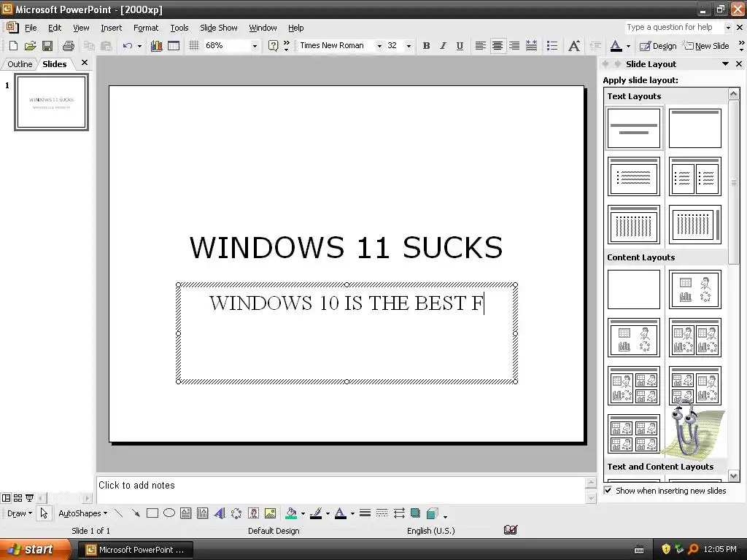Open the toolbar font color dropdown arrow
This screenshot has height=560, width=747.
coord(628,46)
